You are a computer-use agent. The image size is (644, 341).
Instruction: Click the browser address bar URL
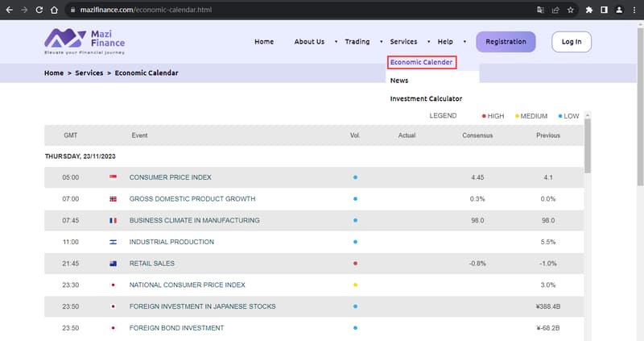[x=146, y=10]
